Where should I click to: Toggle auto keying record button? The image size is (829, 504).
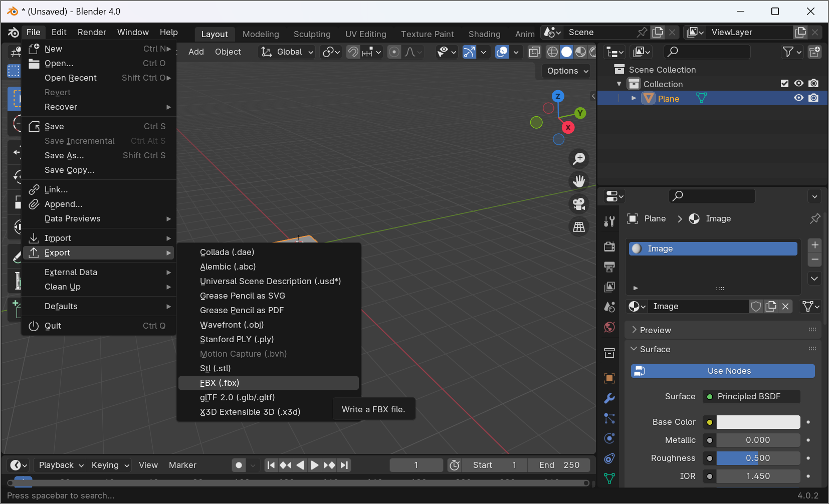(239, 465)
